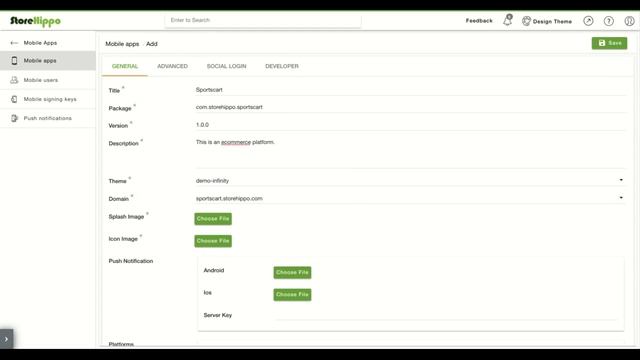Select Mobile users in sidebar
The width and height of the screenshot is (640, 360).
48,80
